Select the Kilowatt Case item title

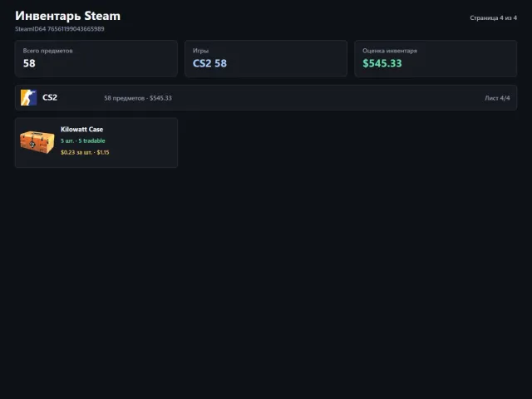[x=81, y=130]
